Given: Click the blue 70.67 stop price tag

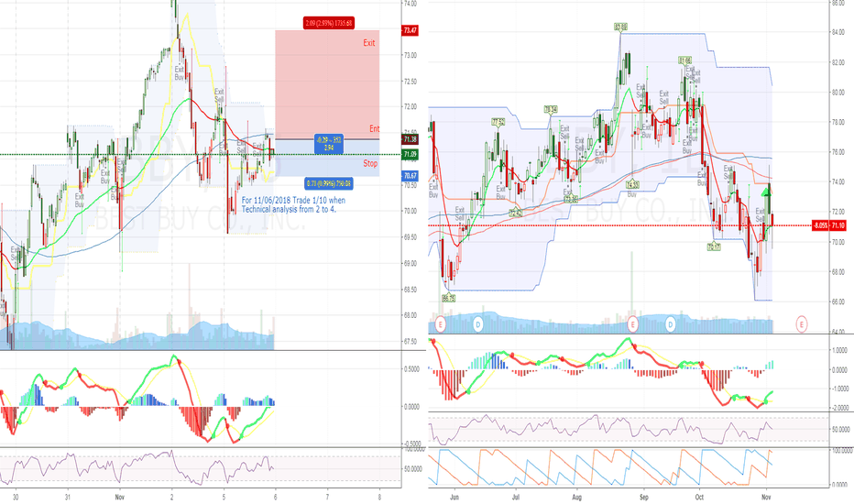Looking at the screenshot, I should (410, 176).
